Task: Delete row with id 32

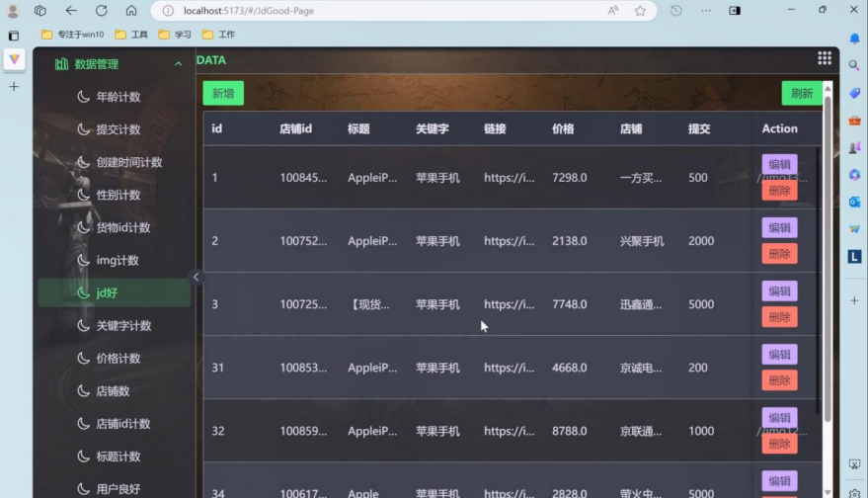Action: pos(779,444)
